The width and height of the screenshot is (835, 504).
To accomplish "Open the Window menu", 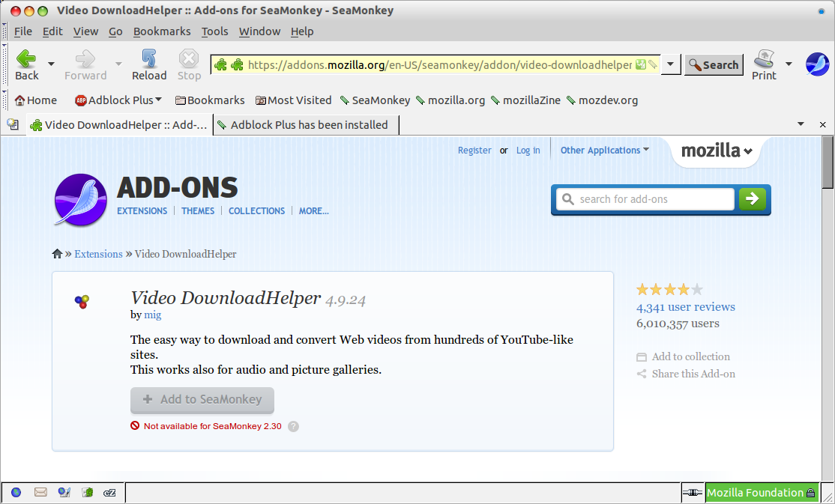I will (259, 31).
